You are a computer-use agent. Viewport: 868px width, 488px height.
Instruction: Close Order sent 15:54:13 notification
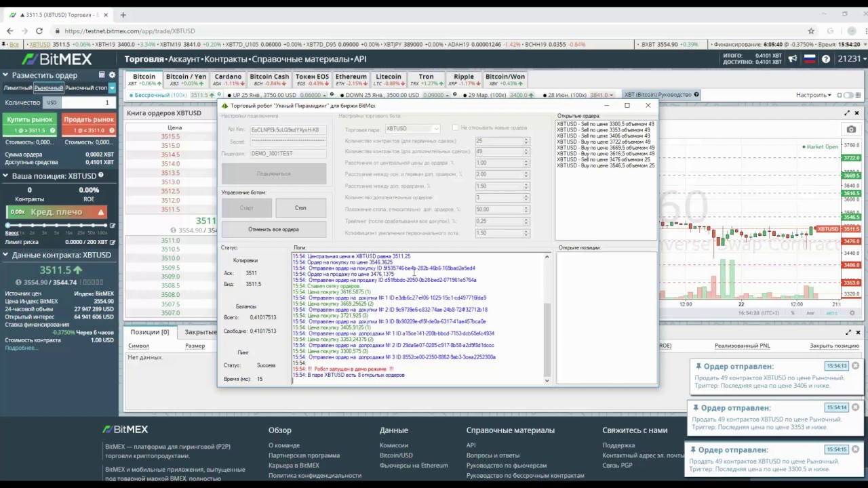855,366
